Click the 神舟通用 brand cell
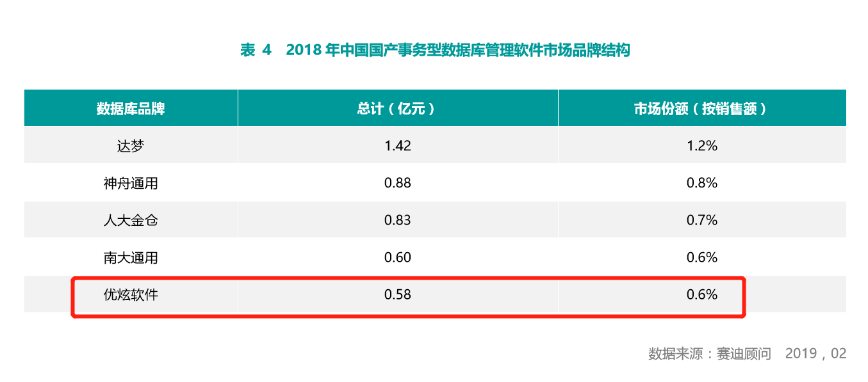868x382 pixels. pyautogui.click(x=131, y=183)
